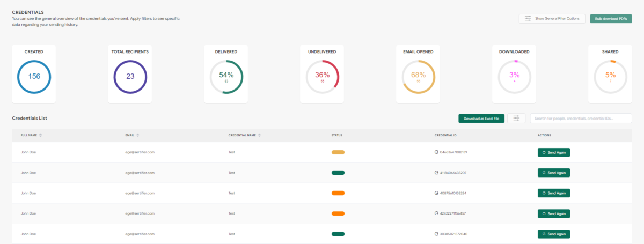Click the Credential ID column header

click(x=445, y=135)
